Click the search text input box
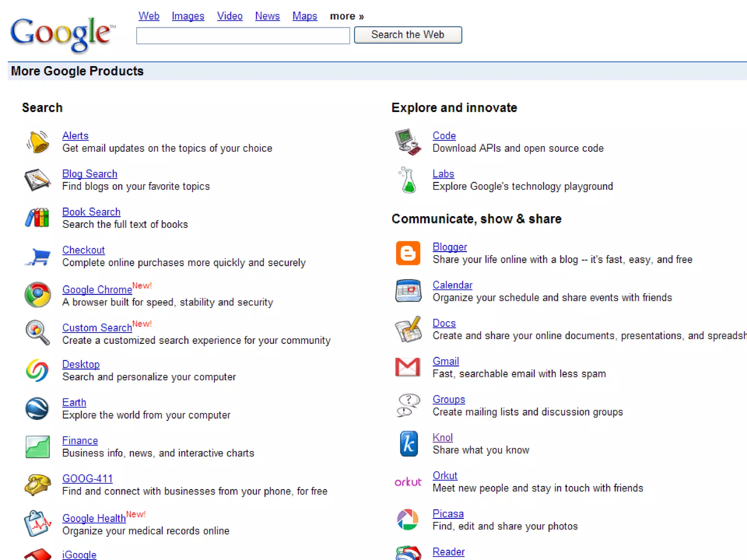The height and width of the screenshot is (560, 747). tap(243, 35)
